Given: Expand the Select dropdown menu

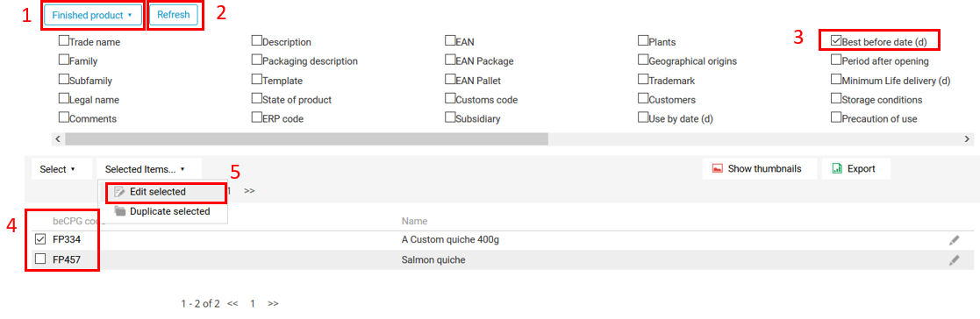Looking at the screenshot, I should [57, 169].
